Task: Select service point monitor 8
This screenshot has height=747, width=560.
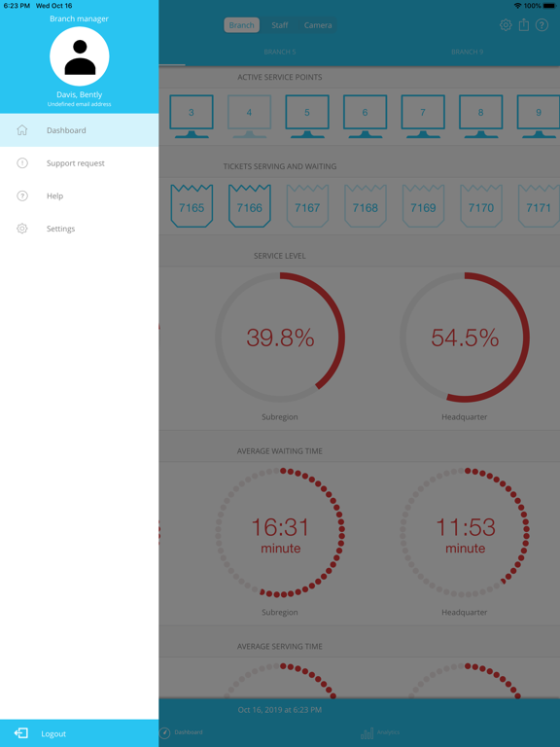Action: point(481,117)
